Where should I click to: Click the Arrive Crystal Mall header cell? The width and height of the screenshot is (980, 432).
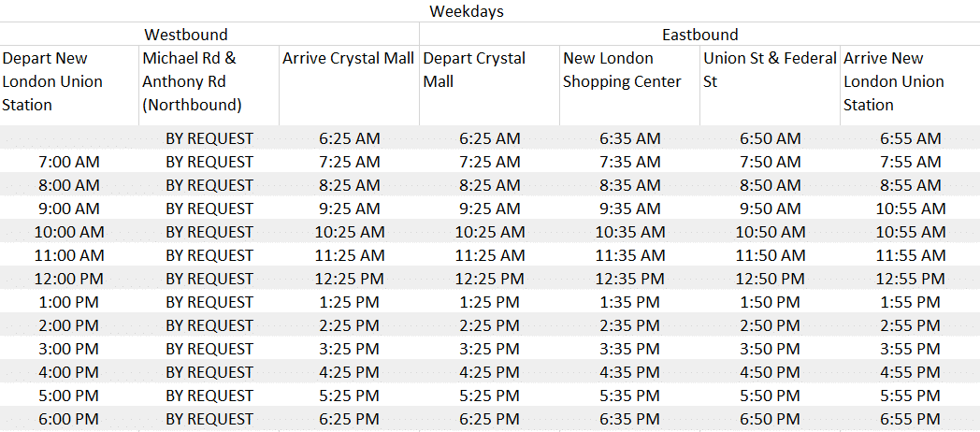349,85
